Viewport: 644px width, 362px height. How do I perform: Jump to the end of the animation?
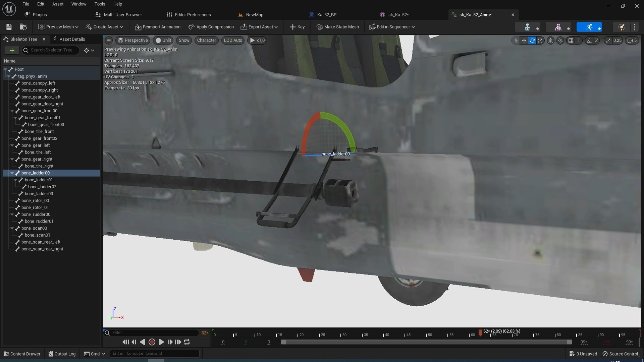[x=178, y=342]
